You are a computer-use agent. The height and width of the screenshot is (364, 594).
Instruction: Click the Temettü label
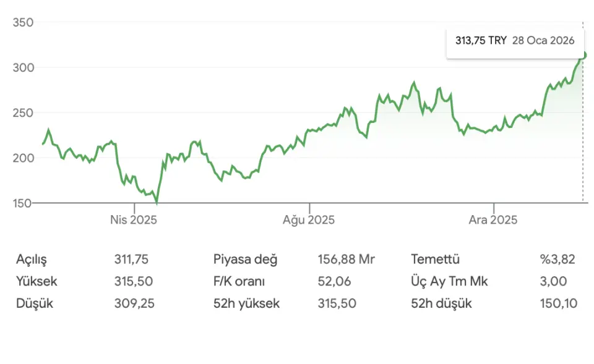[x=435, y=260]
